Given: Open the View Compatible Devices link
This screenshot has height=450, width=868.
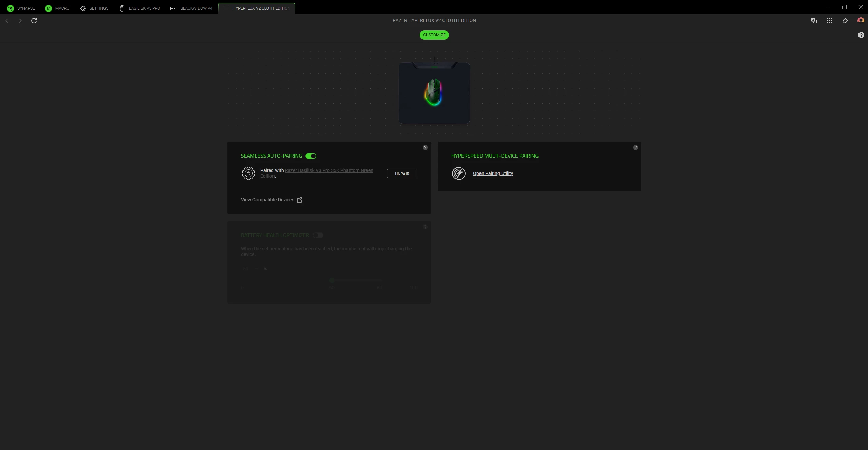Looking at the screenshot, I should tap(267, 200).
